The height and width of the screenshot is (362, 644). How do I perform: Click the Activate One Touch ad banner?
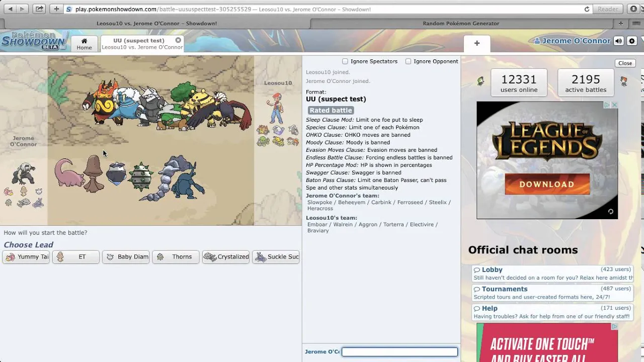tap(547, 343)
